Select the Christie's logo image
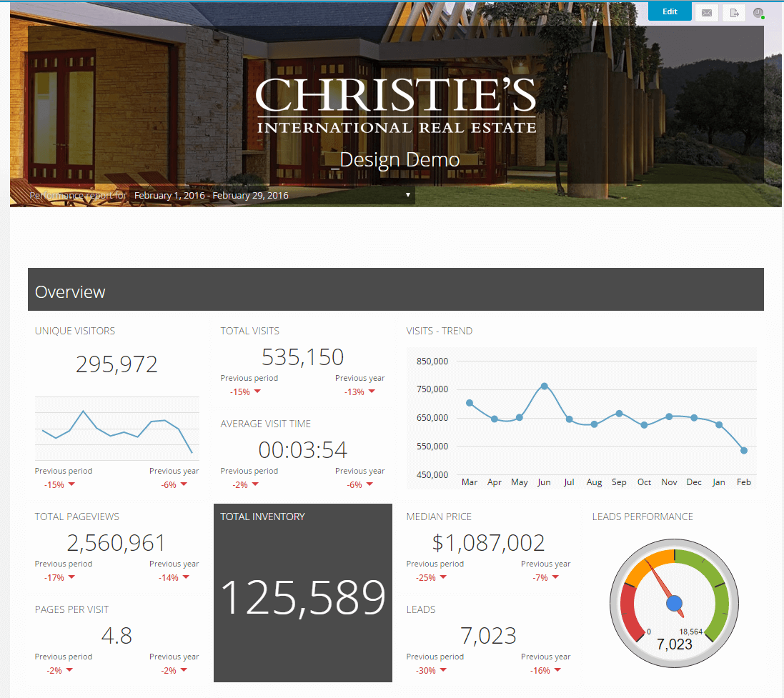 click(x=396, y=106)
